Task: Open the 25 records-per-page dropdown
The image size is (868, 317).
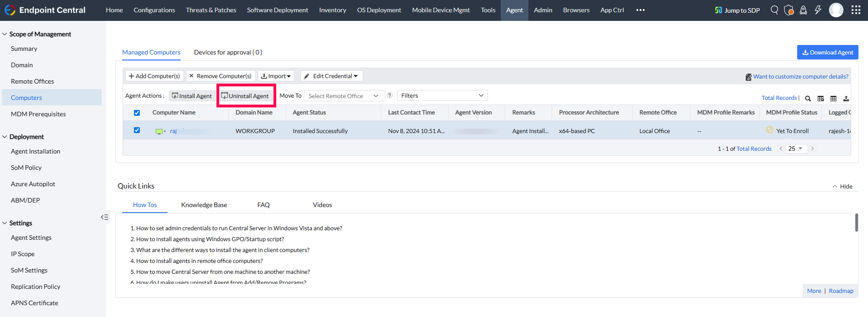Action: (x=796, y=149)
